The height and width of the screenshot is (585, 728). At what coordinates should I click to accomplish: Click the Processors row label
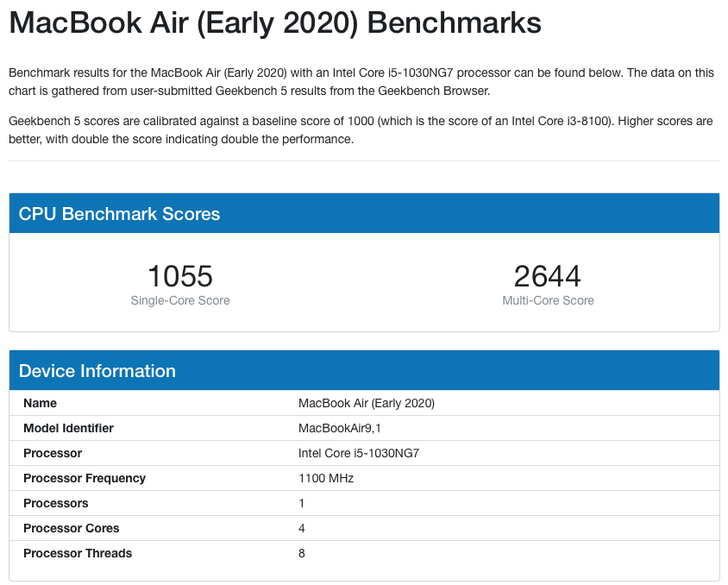[56, 503]
